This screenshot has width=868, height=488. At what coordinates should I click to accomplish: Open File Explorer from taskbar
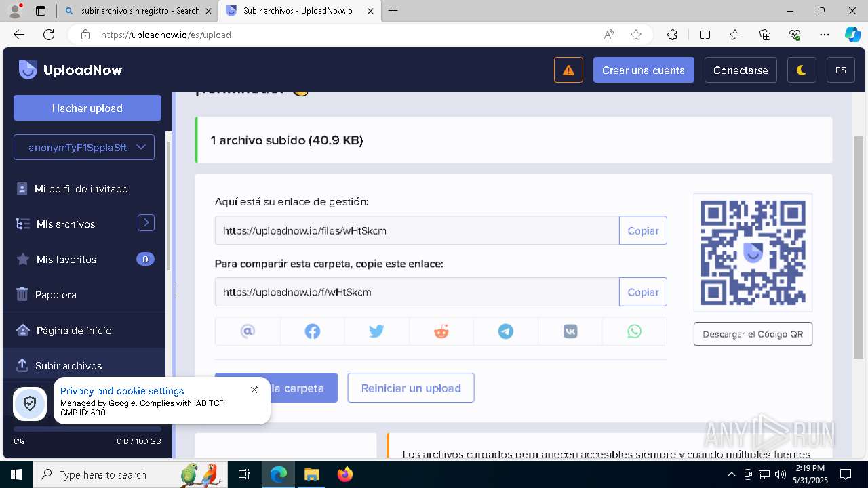pos(311,474)
